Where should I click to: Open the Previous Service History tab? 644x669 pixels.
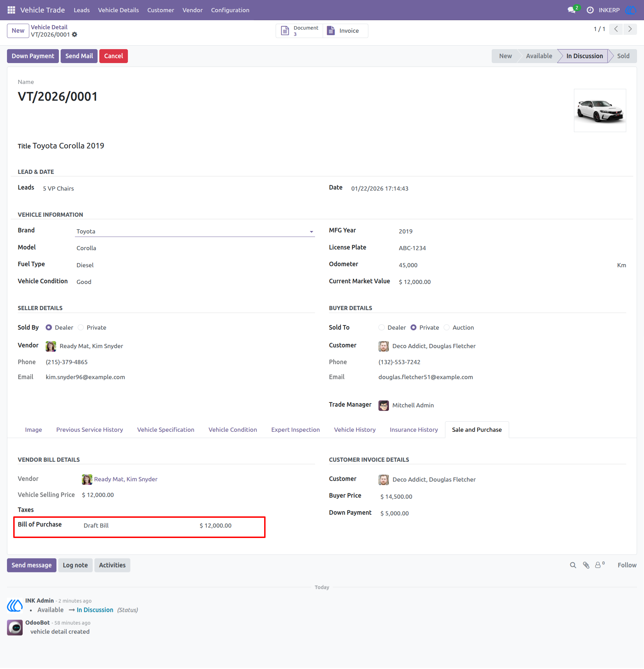tap(90, 430)
